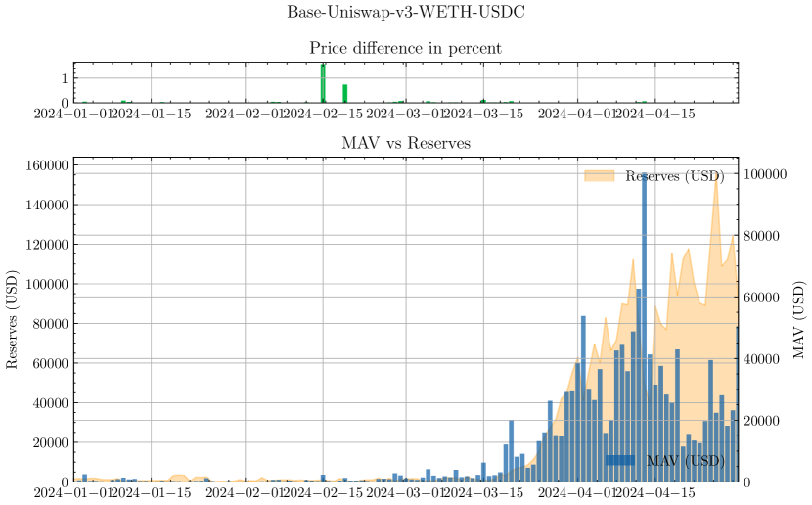Click the 120000 tick on the left axis
812x505 pixels.
[47, 245]
